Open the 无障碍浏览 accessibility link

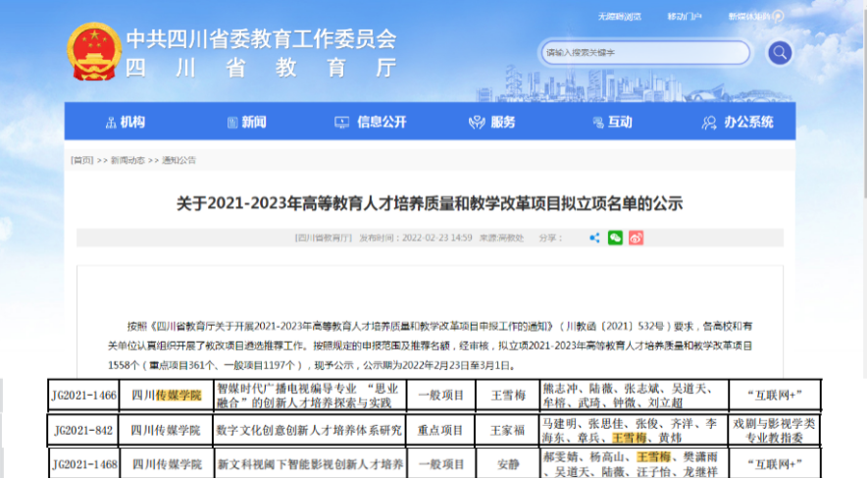(x=619, y=17)
